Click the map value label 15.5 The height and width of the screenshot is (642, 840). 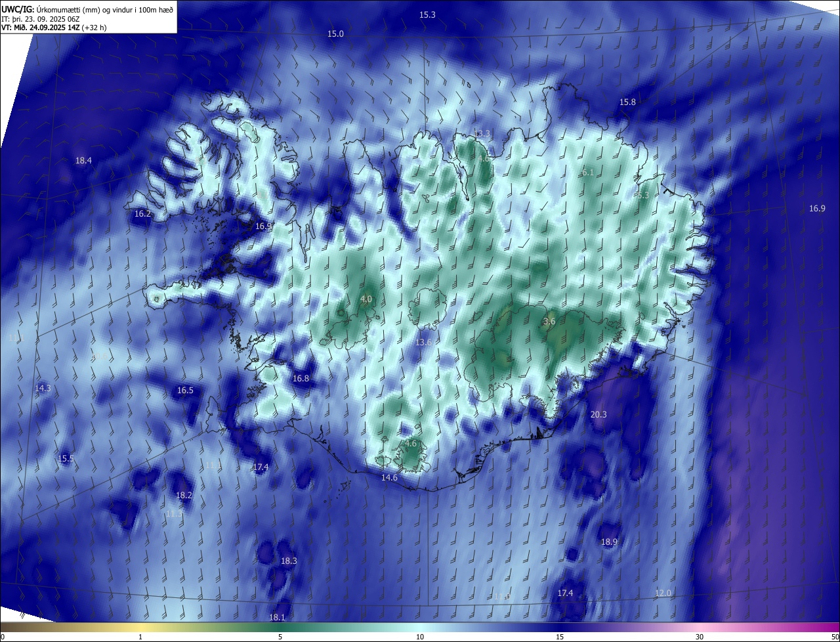coord(66,459)
